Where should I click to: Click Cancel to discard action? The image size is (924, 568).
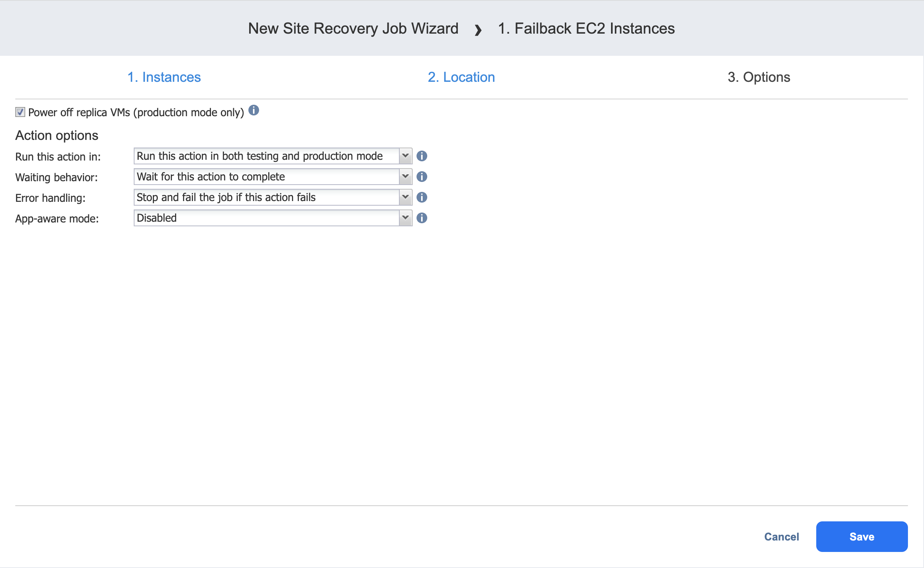pyautogui.click(x=781, y=537)
